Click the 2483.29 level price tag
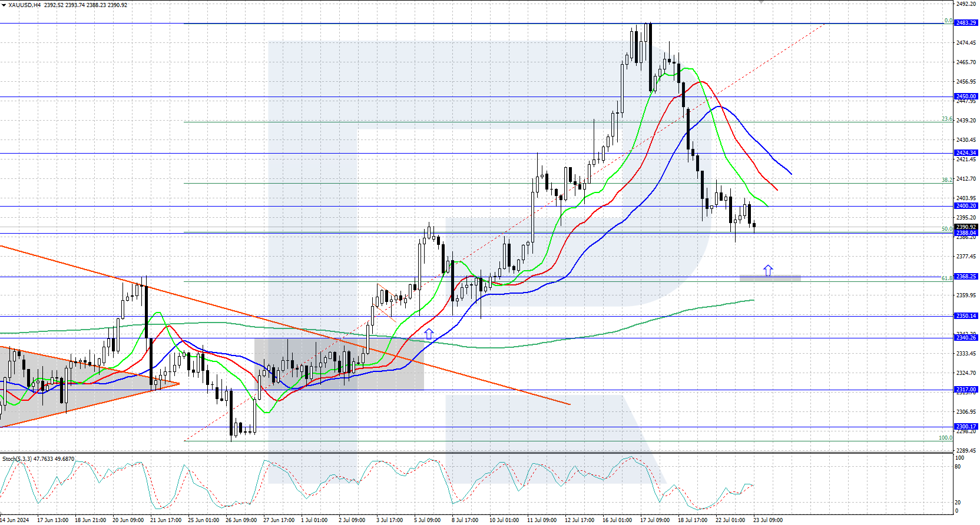Viewport: 980px width, 525px height. [966, 23]
